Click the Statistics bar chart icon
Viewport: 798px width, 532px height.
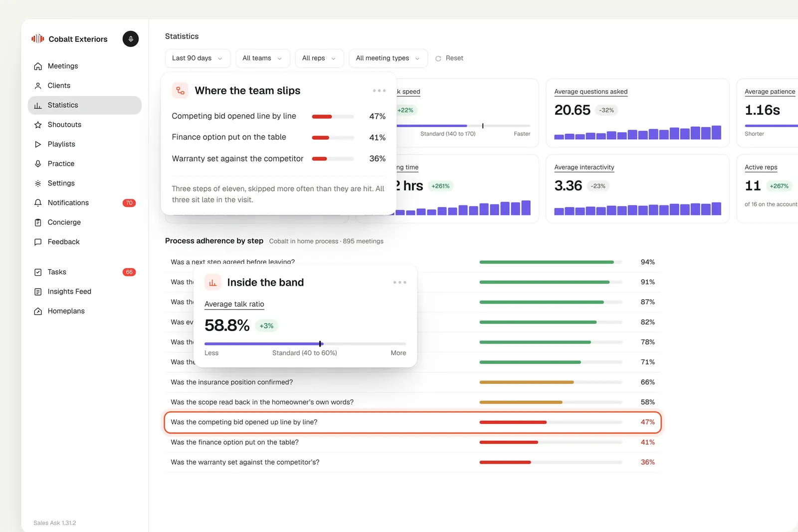38,105
